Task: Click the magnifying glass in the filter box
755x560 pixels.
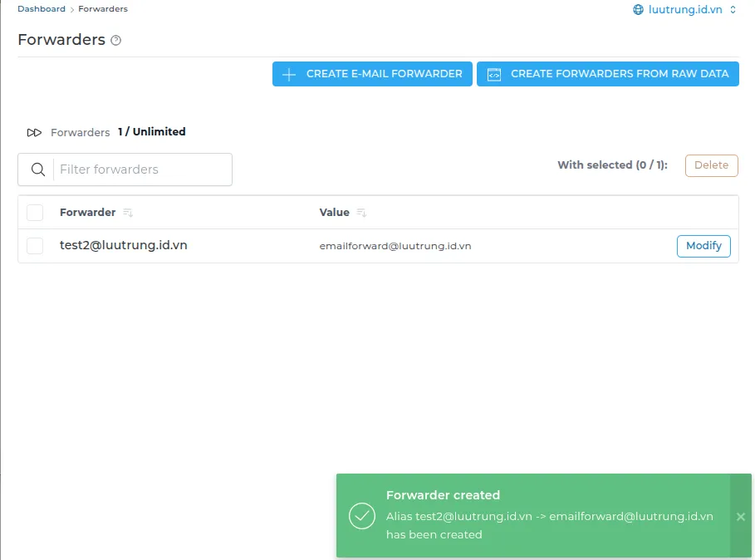Action: (37, 169)
